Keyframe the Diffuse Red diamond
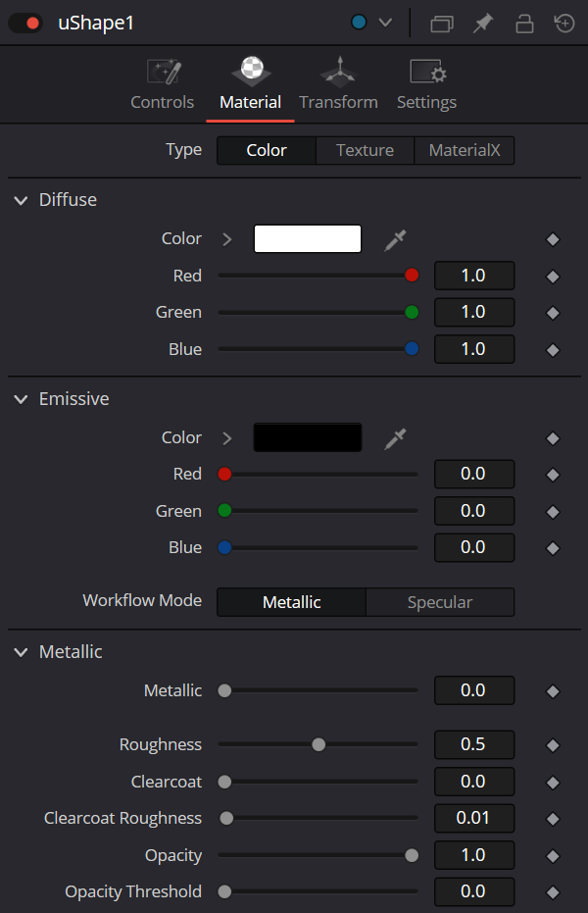This screenshot has width=588, height=913. pos(553,276)
